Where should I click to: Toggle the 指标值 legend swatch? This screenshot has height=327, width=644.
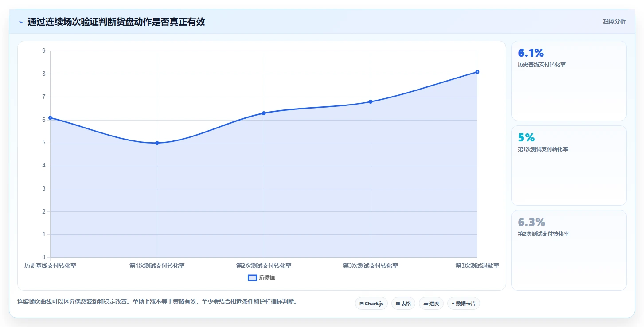click(252, 278)
